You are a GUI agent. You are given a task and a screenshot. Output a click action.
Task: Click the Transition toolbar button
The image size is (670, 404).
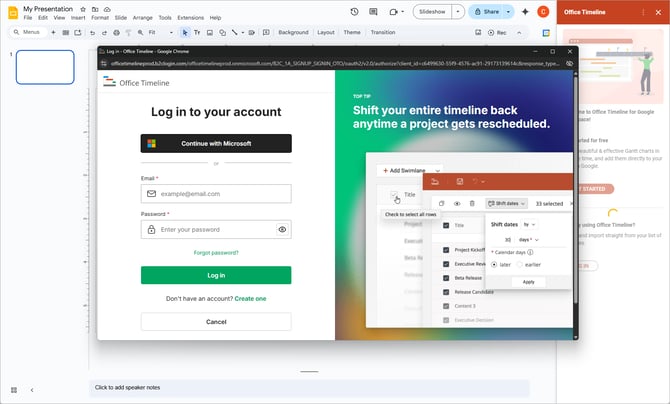[x=383, y=32]
